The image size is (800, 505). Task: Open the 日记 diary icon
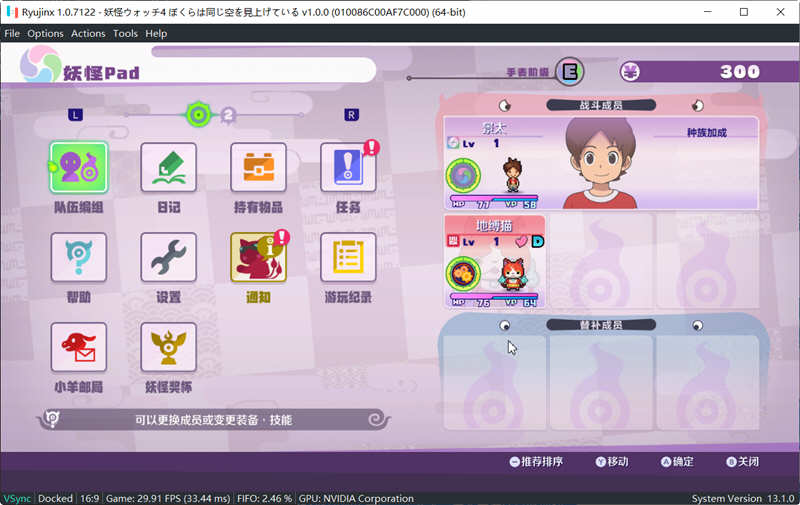(168, 167)
